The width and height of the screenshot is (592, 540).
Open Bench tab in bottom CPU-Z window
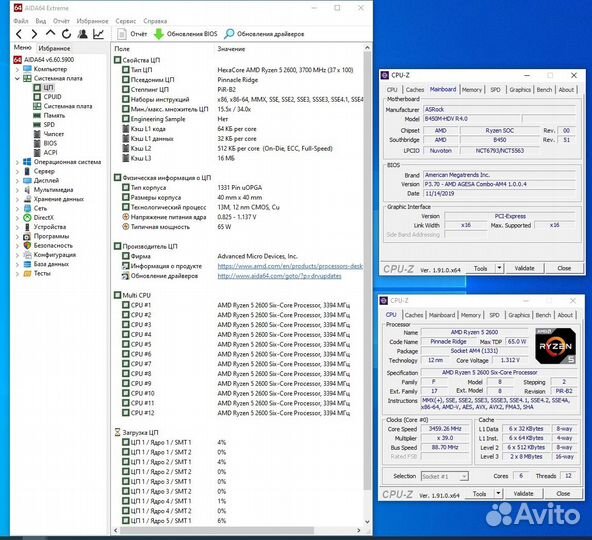click(x=543, y=315)
